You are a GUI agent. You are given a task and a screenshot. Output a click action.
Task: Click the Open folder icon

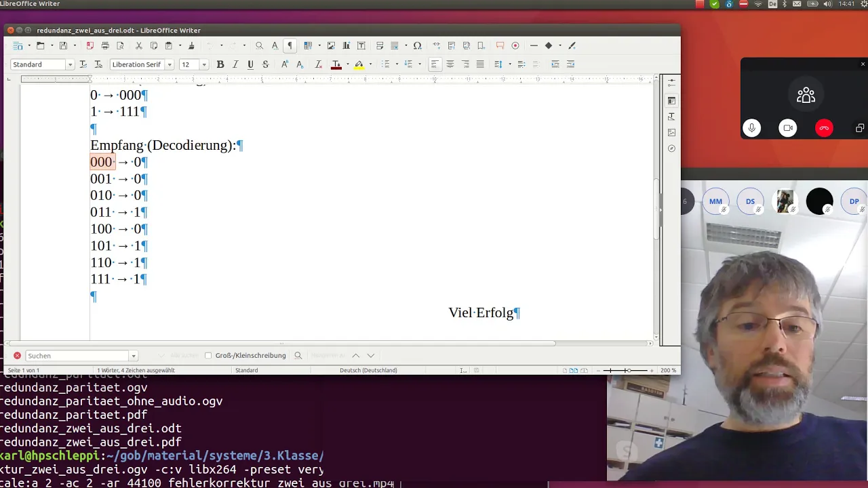pos(40,45)
